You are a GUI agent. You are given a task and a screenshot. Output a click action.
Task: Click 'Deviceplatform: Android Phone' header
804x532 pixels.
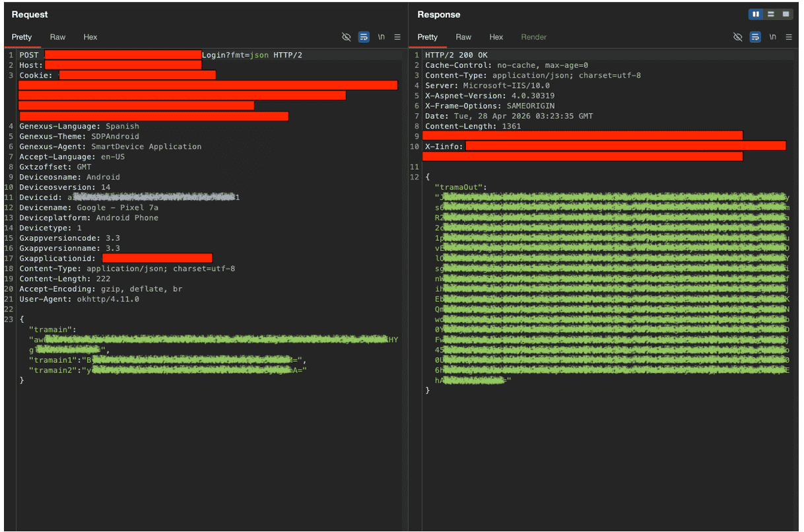click(88, 218)
